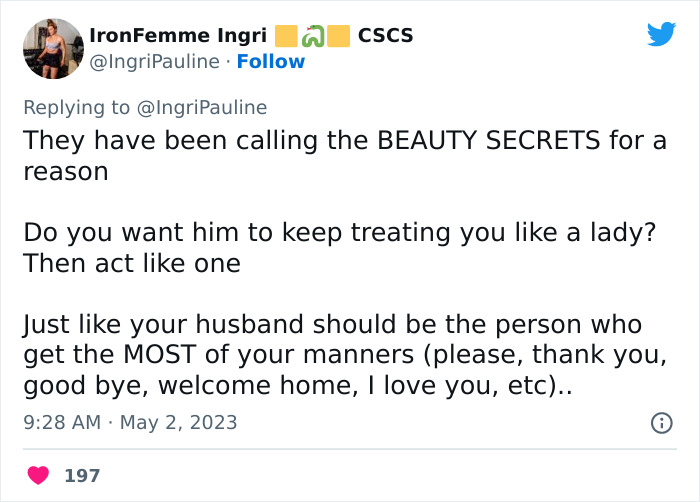This screenshot has width=700, height=502.
Task: Click the @IngriPauline handle beside Follow
Action: [154, 62]
